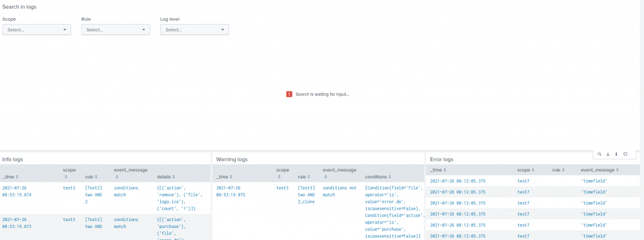Click Info logs timestamp 08:53:19.874
The width and height of the screenshot is (644, 240).
[x=17, y=191]
